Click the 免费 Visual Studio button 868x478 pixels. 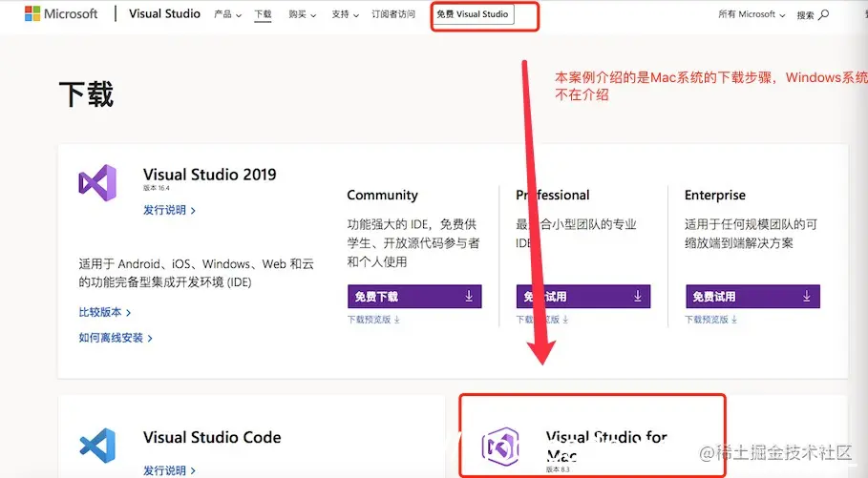[x=473, y=14]
